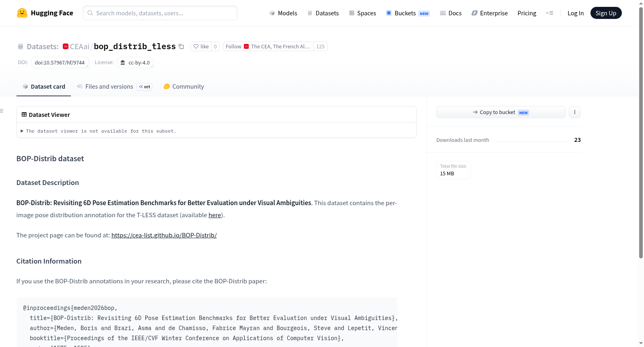
Task: Click the 'BOP-Distrib dataset' heading
Action: [x=50, y=159]
